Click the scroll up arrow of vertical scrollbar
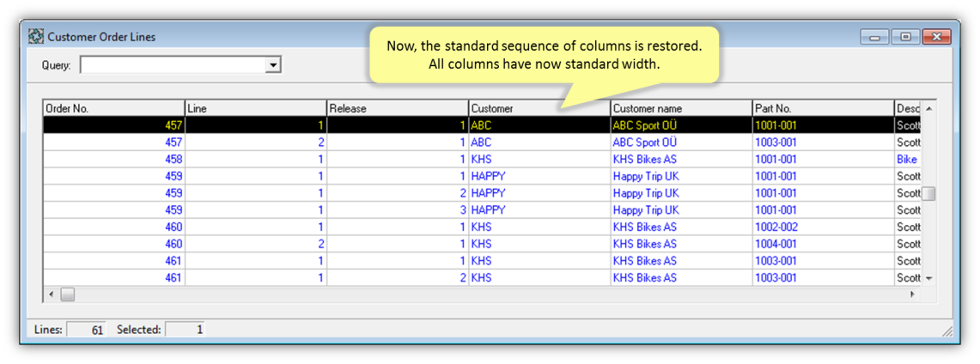 click(x=928, y=108)
